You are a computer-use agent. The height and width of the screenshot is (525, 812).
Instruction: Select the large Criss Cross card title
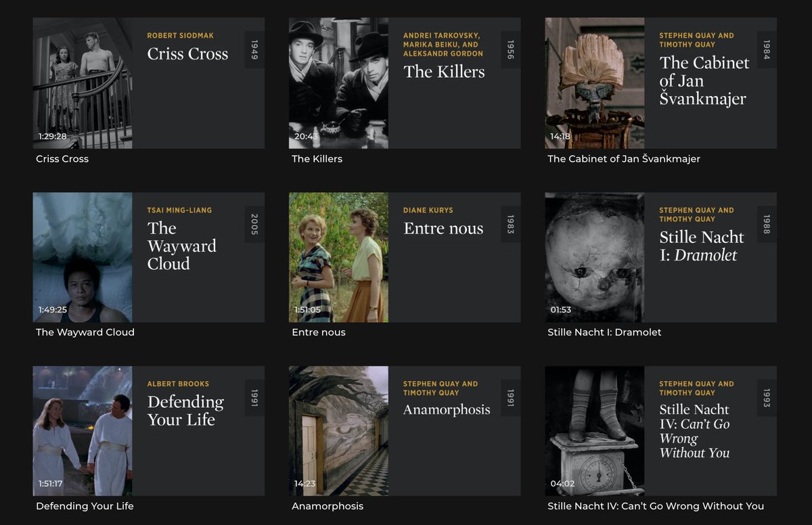point(188,54)
